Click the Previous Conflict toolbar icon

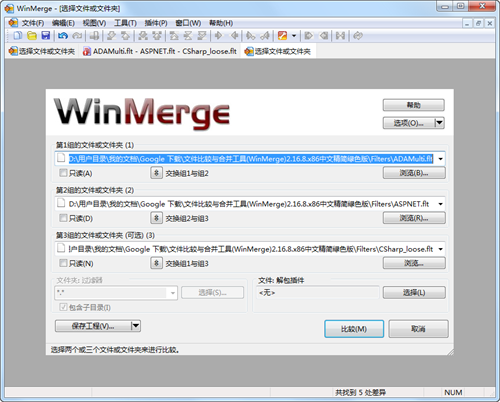[157, 35]
